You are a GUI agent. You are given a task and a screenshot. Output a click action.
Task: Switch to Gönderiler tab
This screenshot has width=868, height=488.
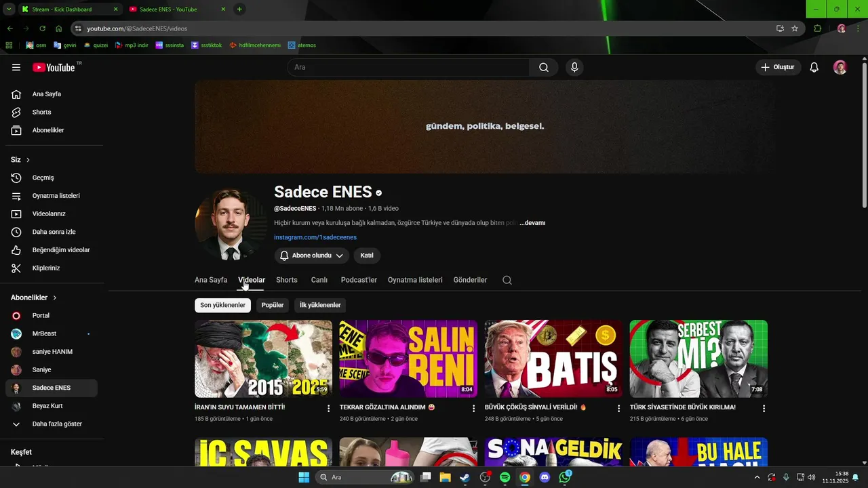pos(470,280)
